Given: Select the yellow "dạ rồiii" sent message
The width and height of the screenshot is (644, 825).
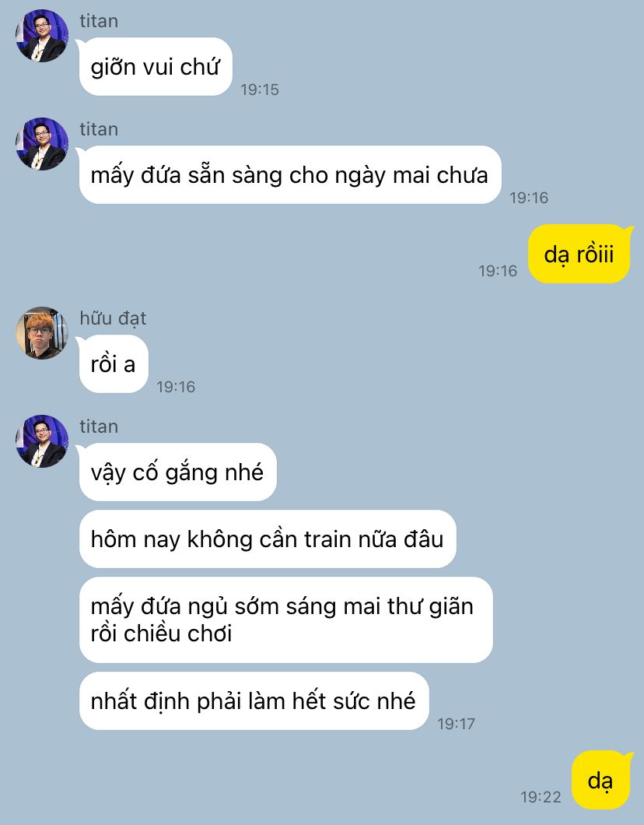Looking at the screenshot, I should click(x=579, y=255).
